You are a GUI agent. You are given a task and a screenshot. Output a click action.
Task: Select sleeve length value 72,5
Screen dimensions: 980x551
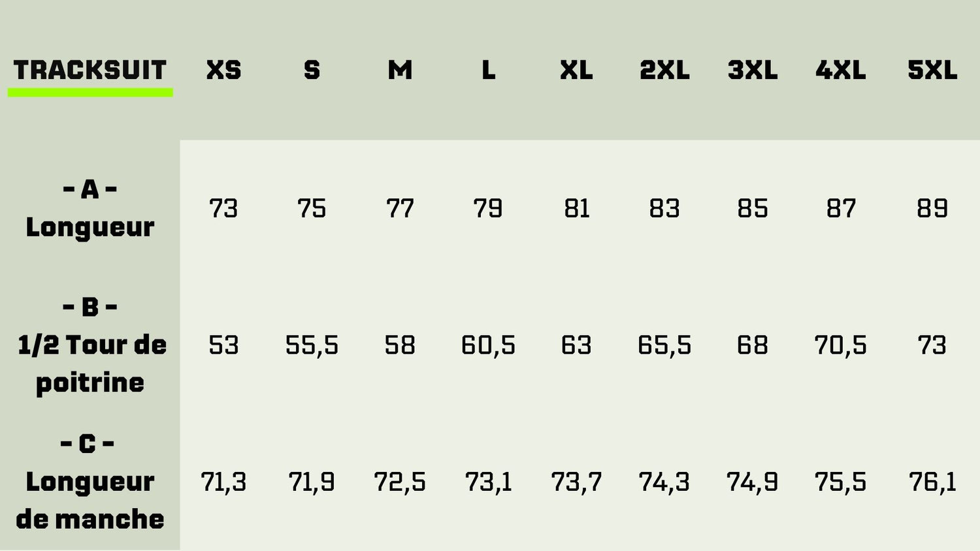tap(400, 482)
